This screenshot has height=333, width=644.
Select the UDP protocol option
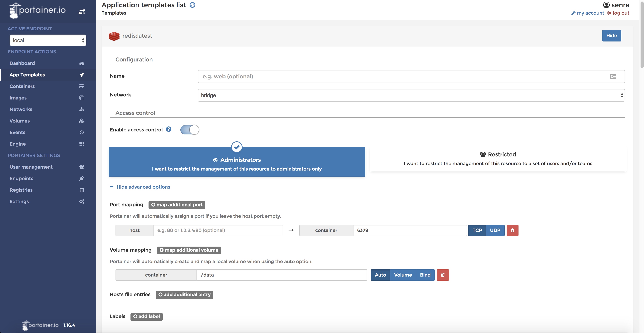(495, 230)
